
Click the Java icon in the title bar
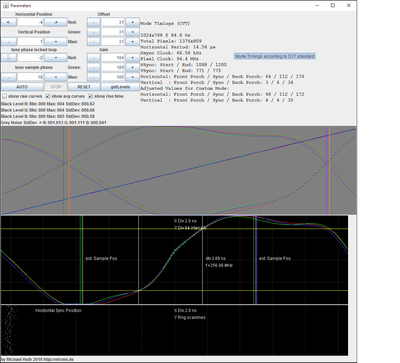click(x=6, y=5)
